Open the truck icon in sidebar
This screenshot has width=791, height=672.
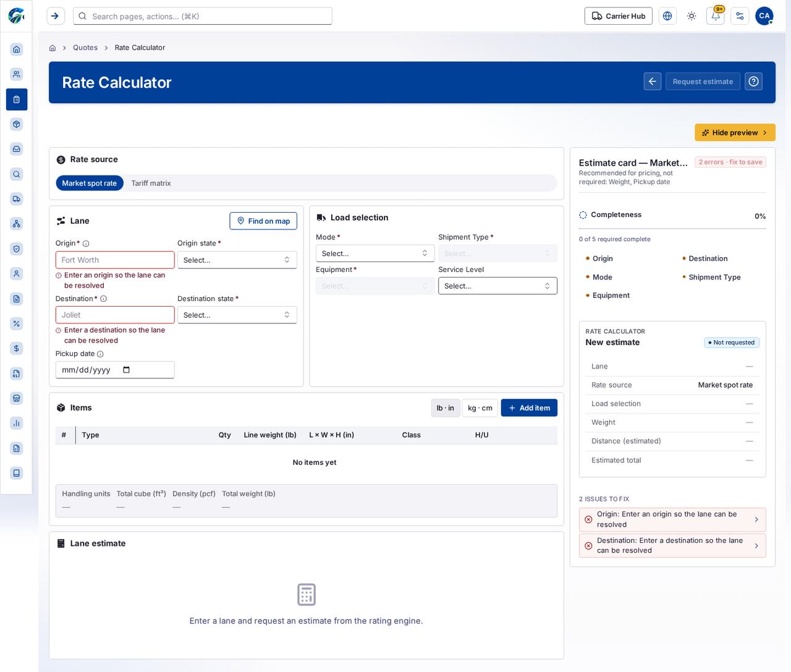point(17,199)
